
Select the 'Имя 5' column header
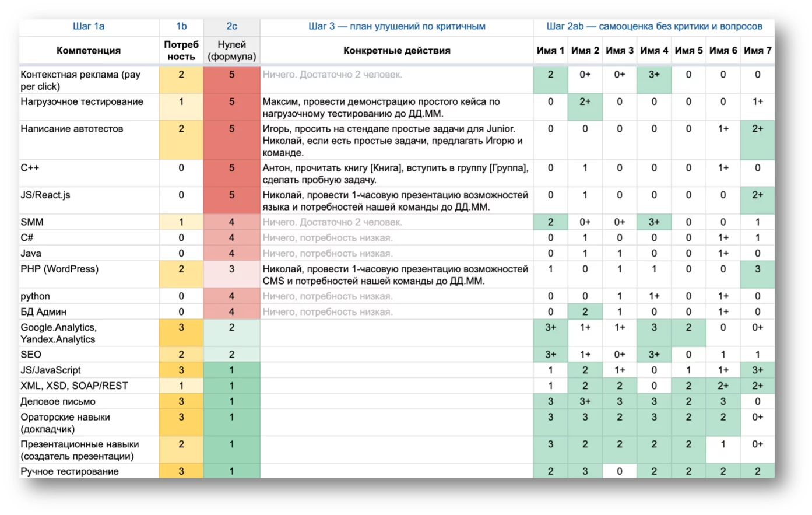(x=688, y=51)
